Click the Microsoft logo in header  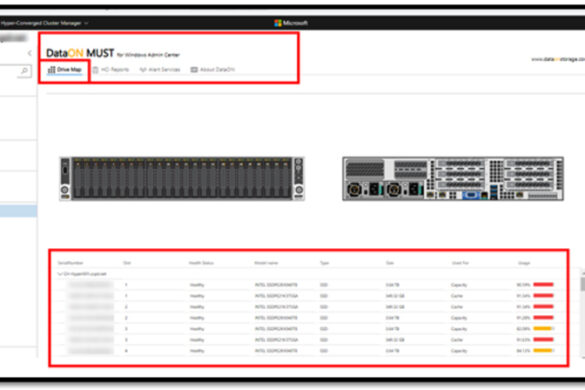(x=291, y=23)
